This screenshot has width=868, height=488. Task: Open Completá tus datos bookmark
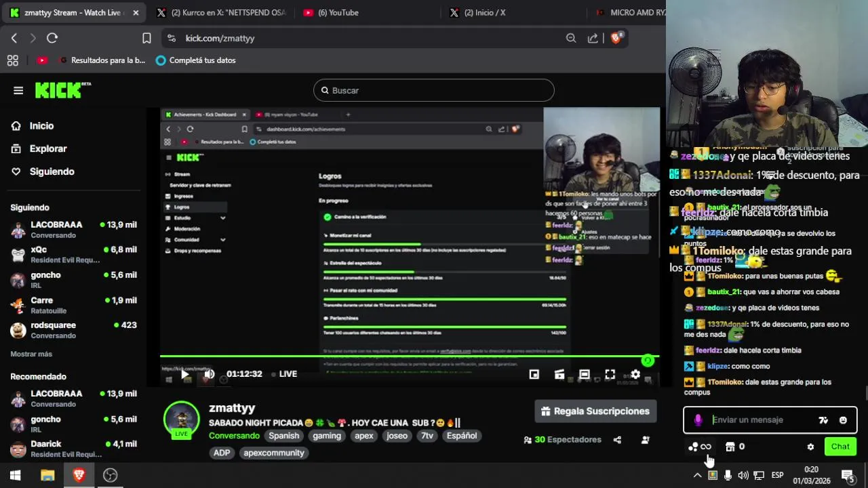click(x=195, y=60)
